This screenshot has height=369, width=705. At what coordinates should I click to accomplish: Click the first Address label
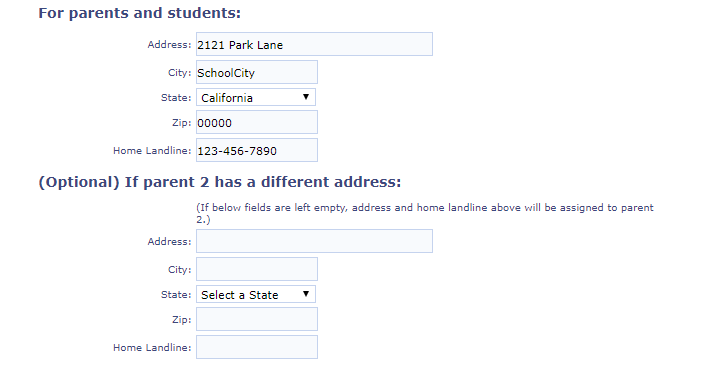click(x=169, y=44)
